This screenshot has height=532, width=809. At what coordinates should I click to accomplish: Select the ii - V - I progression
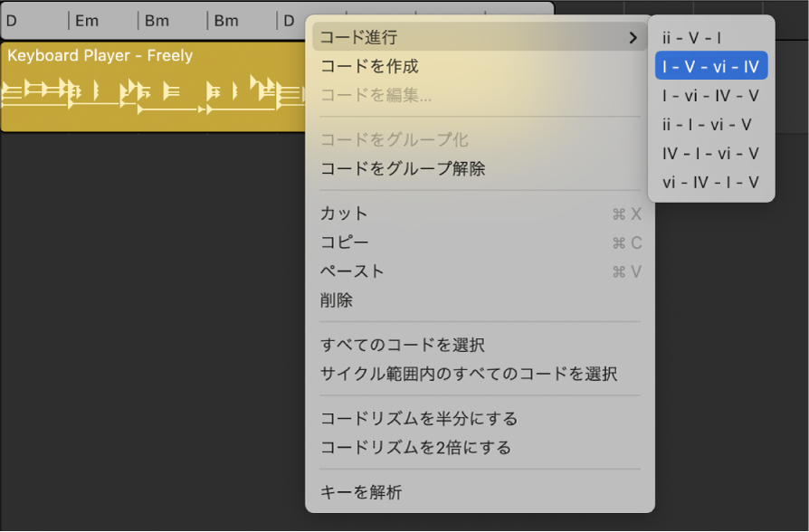coord(691,38)
